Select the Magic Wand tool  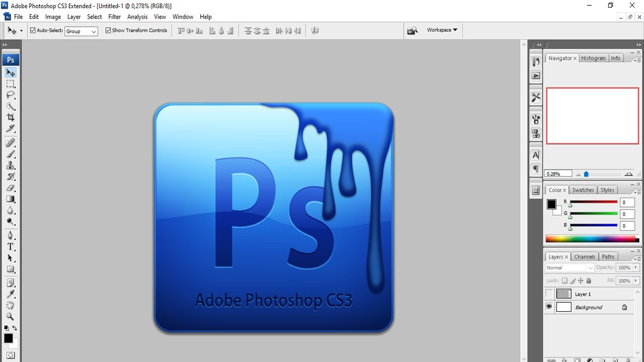11,106
